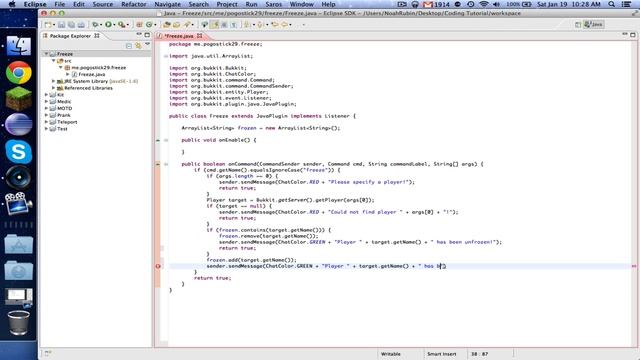This screenshot has width=640, height=360.
Task: Open the Source menu
Action: [102, 4]
